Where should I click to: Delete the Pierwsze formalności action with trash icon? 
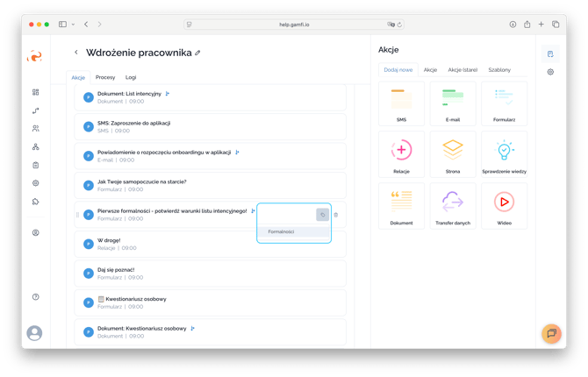(336, 215)
